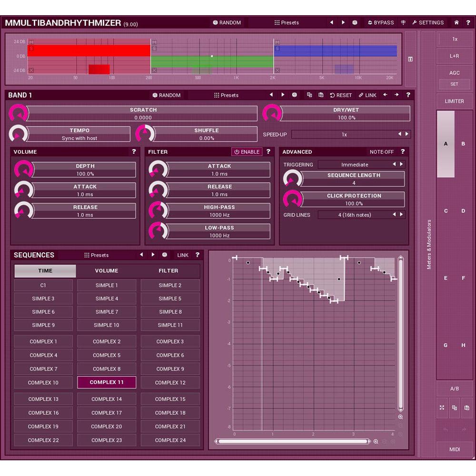Engage the BYPASS button

tap(381, 22)
